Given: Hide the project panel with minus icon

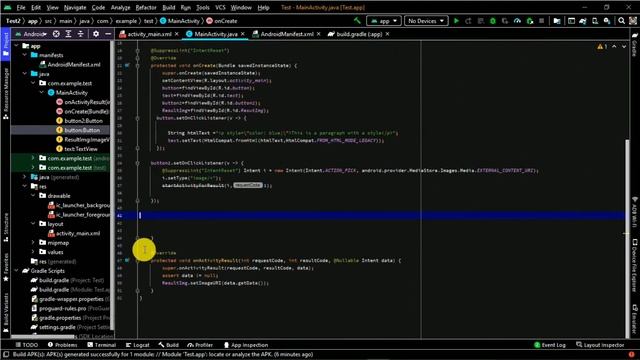Looking at the screenshot, I should tap(108, 34).
